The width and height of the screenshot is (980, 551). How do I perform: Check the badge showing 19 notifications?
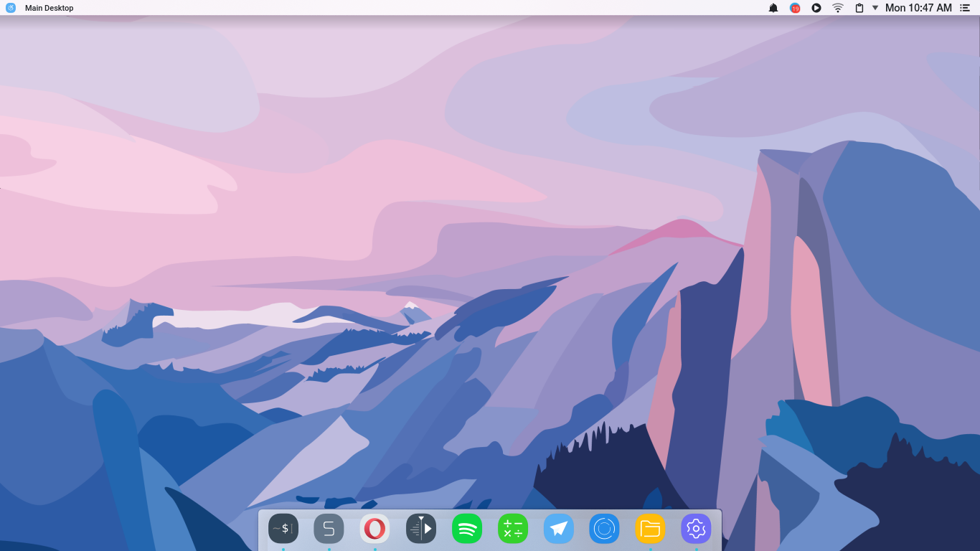795,8
